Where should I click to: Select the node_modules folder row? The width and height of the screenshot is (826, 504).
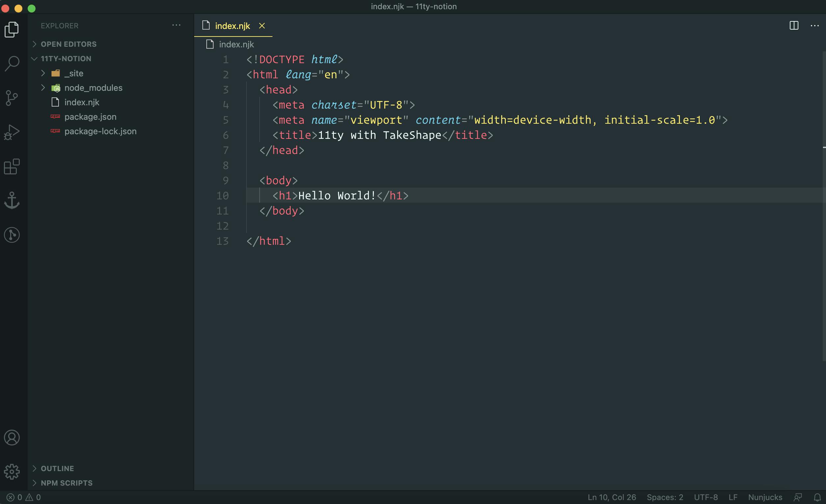point(111,88)
